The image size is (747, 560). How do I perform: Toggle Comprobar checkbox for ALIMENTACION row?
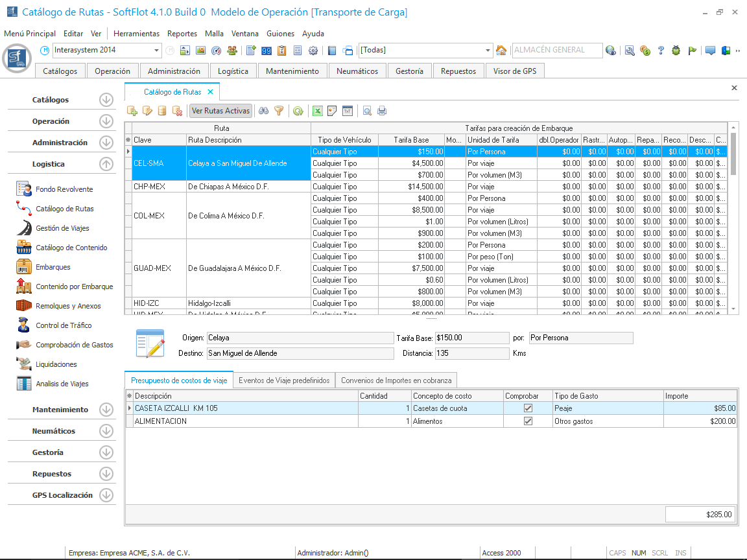[528, 421]
